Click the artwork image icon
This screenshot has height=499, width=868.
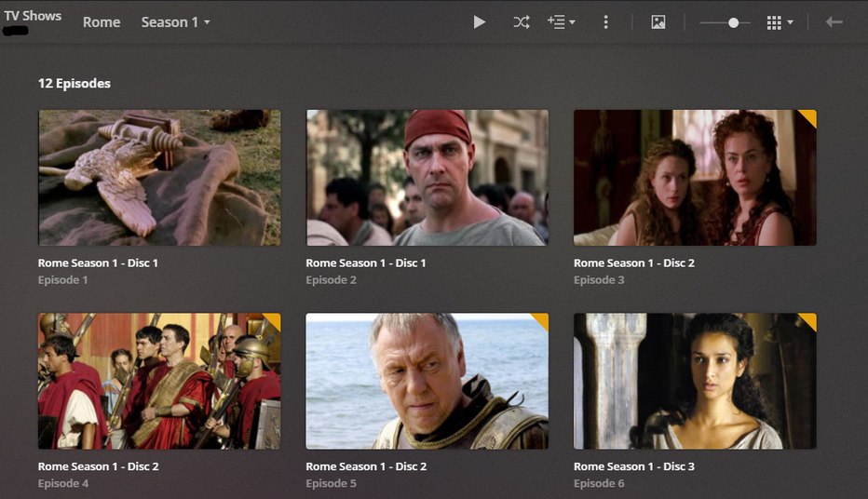point(658,22)
